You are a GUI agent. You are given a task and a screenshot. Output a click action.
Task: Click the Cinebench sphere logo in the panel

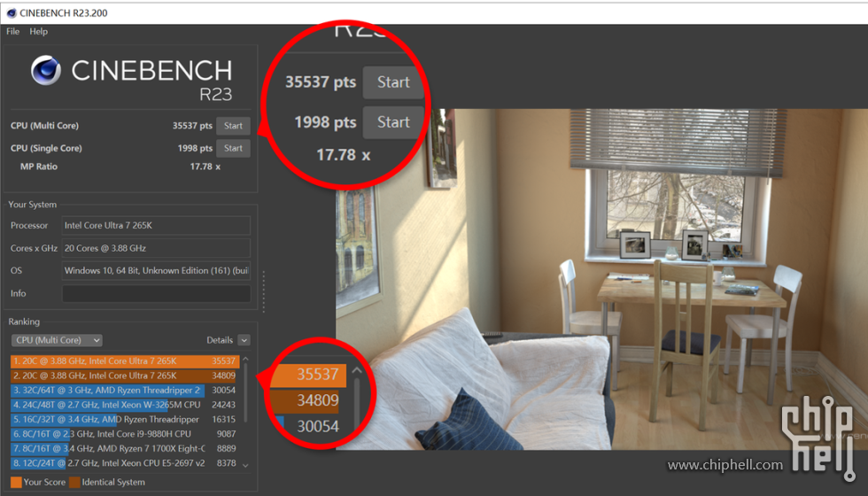[x=45, y=72]
